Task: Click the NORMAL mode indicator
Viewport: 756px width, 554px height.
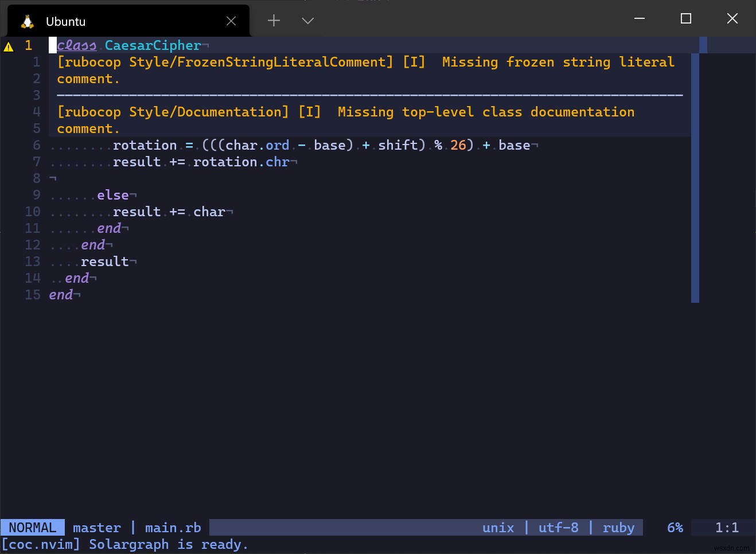Action: [x=32, y=527]
